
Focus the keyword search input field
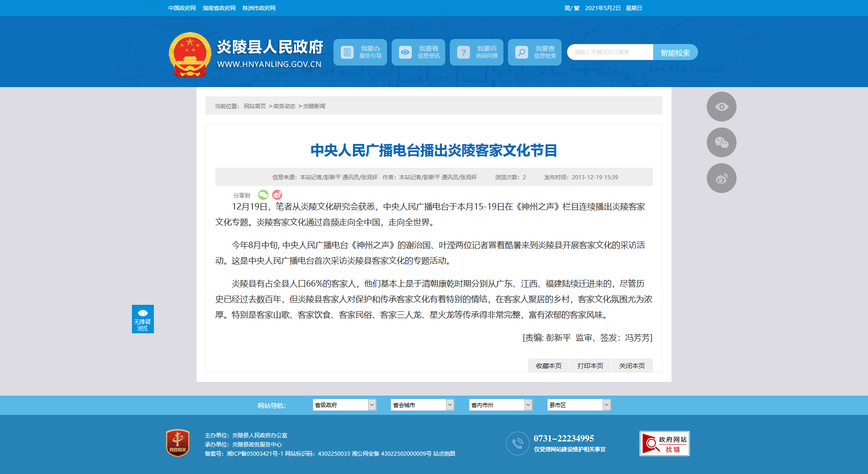tap(610, 52)
